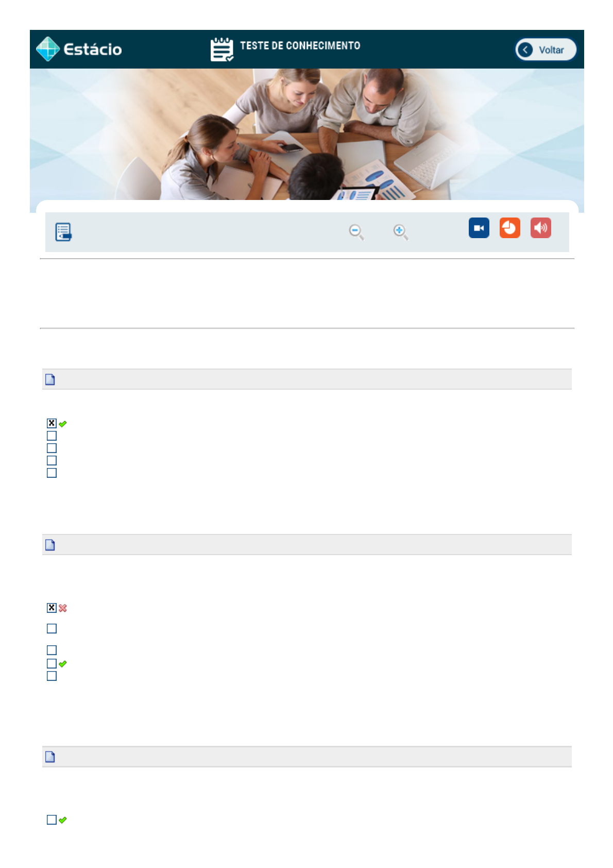The height and width of the screenshot is (868, 613).
Task: Check the correct-marked option in question two
Action: (52, 663)
